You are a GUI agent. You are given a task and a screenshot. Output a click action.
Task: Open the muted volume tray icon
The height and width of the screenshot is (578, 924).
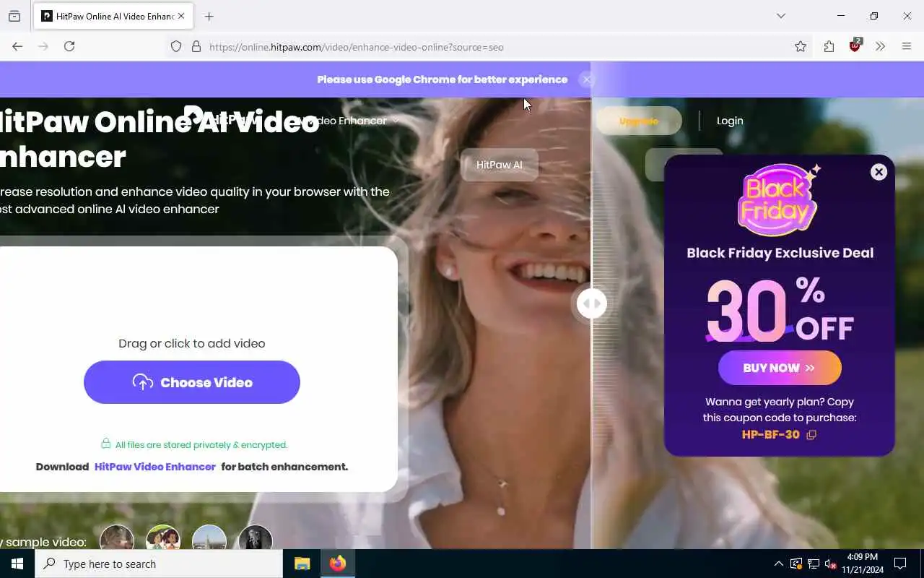pyautogui.click(x=830, y=564)
